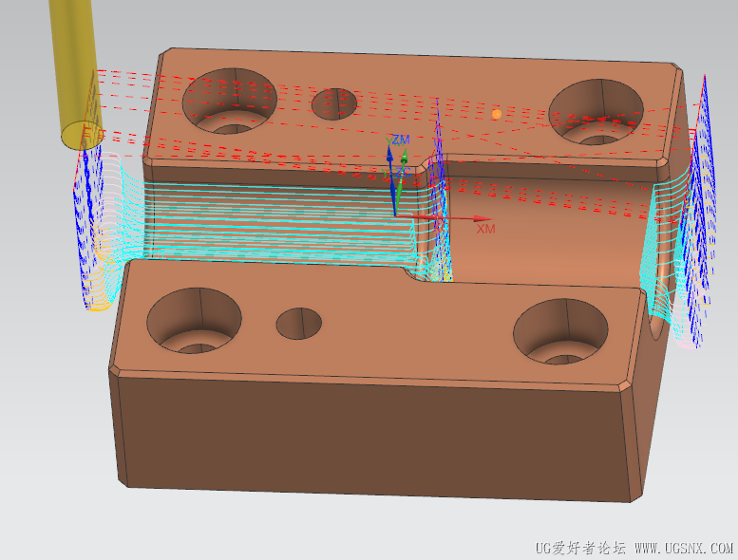738x560 pixels.
Task: Select the ZM axis blue arrow
Action: 391,181
